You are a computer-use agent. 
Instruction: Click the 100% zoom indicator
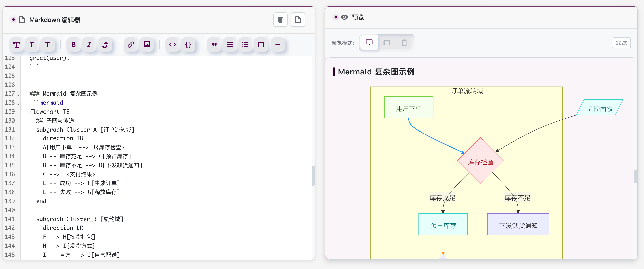[x=621, y=43]
